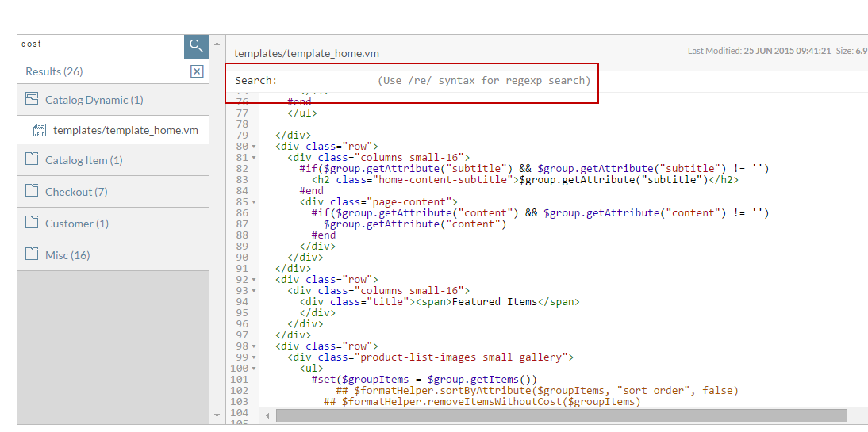868x432 pixels.
Task: Click the Velocity file icon
Action: [40, 131]
